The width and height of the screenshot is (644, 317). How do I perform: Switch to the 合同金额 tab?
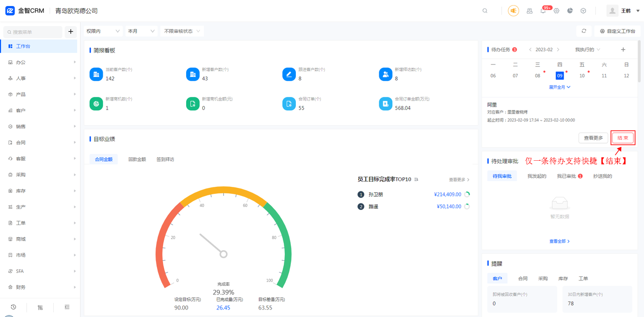pos(104,159)
